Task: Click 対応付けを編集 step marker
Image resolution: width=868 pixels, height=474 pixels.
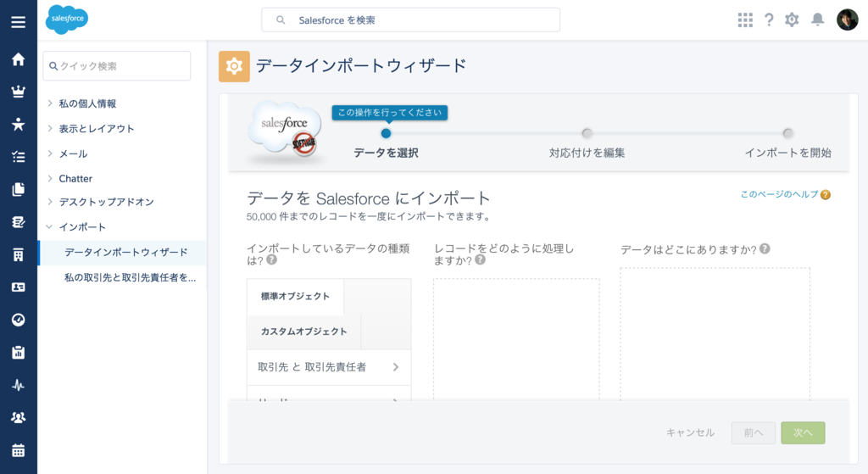Action: click(x=587, y=133)
